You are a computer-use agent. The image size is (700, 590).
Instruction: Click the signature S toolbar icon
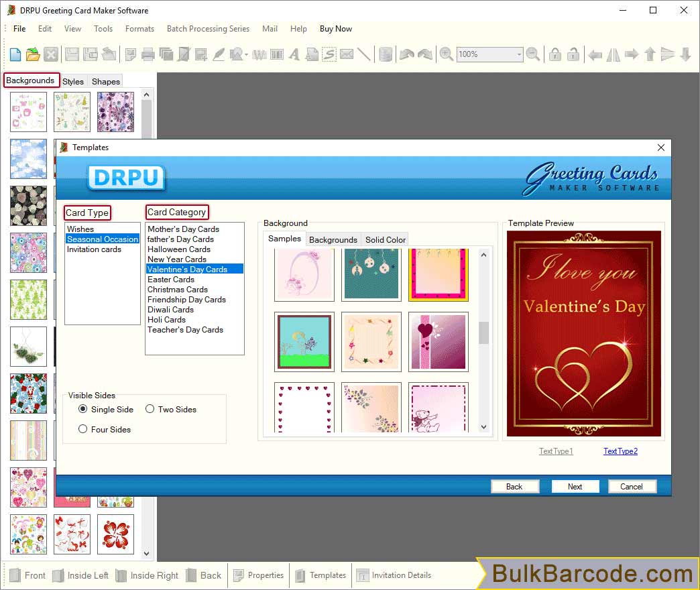(x=329, y=54)
